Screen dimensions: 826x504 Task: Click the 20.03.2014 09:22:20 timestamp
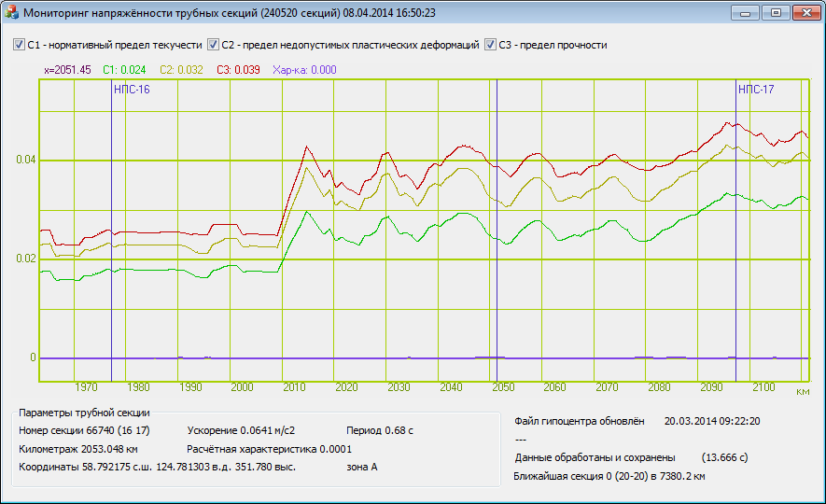[x=712, y=421]
